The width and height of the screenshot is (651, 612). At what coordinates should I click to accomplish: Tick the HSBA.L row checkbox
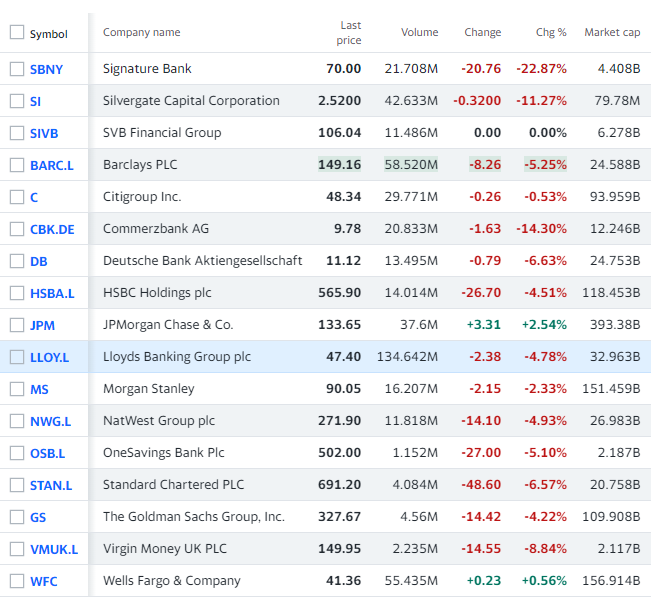coord(17,293)
